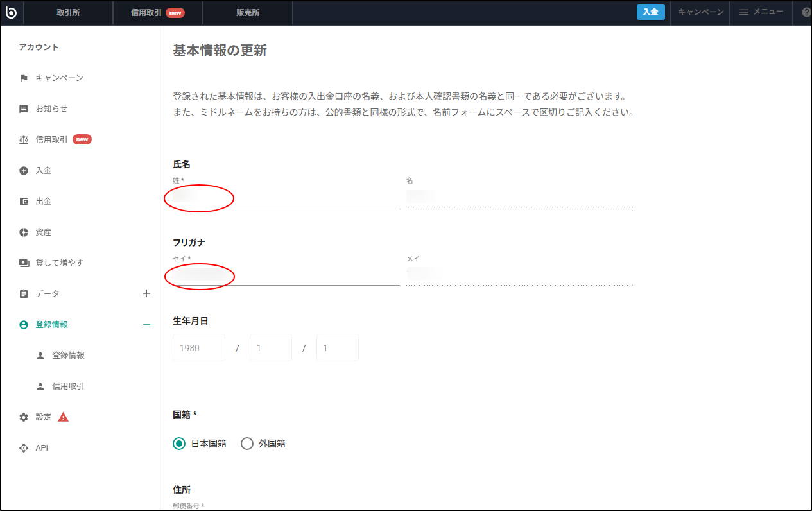Viewport: 812px width, 511px height.
Task: Click the green 登録情報 account icon
Action: pyautogui.click(x=24, y=325)
